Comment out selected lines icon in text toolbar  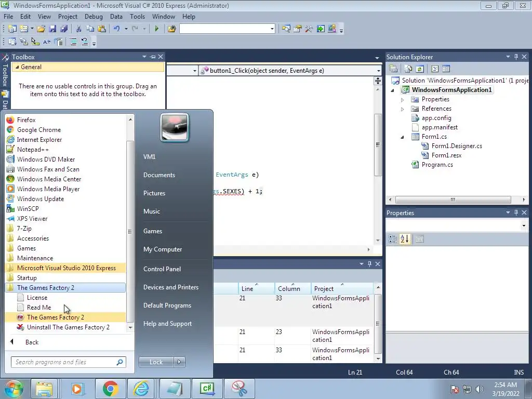(73, 42)
